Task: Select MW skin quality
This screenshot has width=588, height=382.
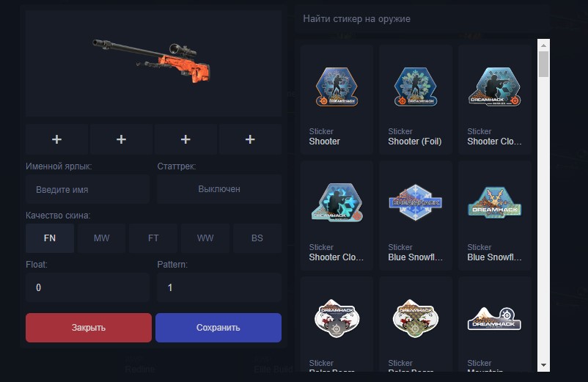Action: coord(102,238)
